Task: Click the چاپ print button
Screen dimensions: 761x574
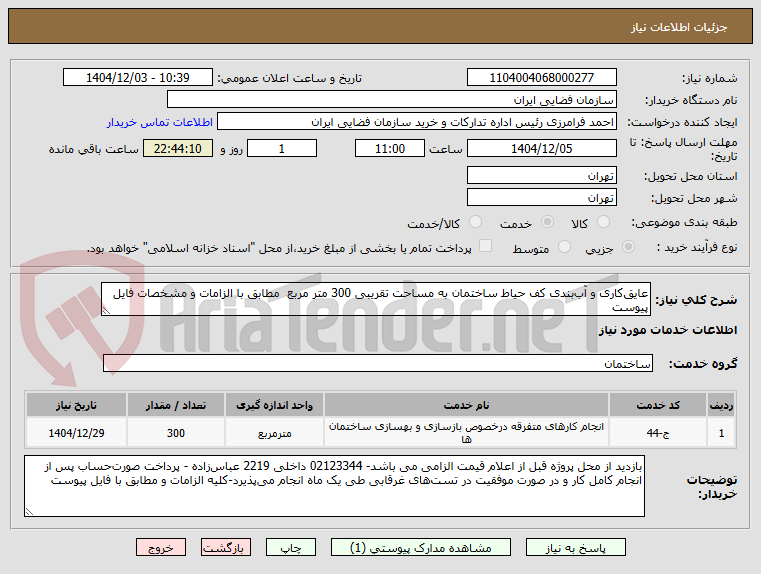Action: [x=291, y=548]
